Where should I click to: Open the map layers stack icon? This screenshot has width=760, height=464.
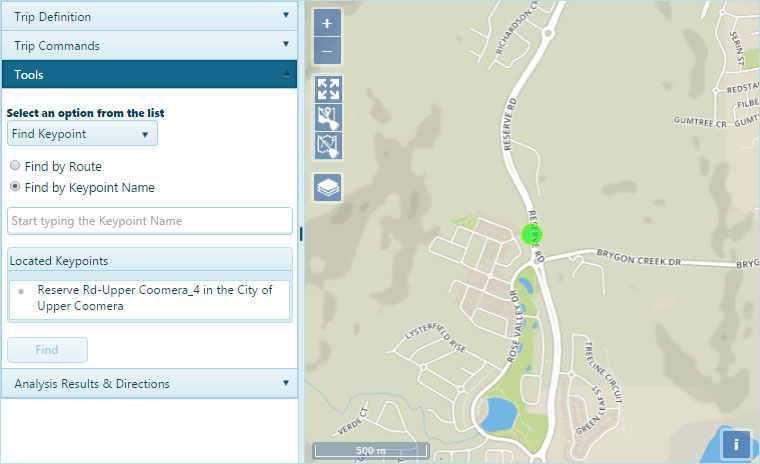[328, 187]
